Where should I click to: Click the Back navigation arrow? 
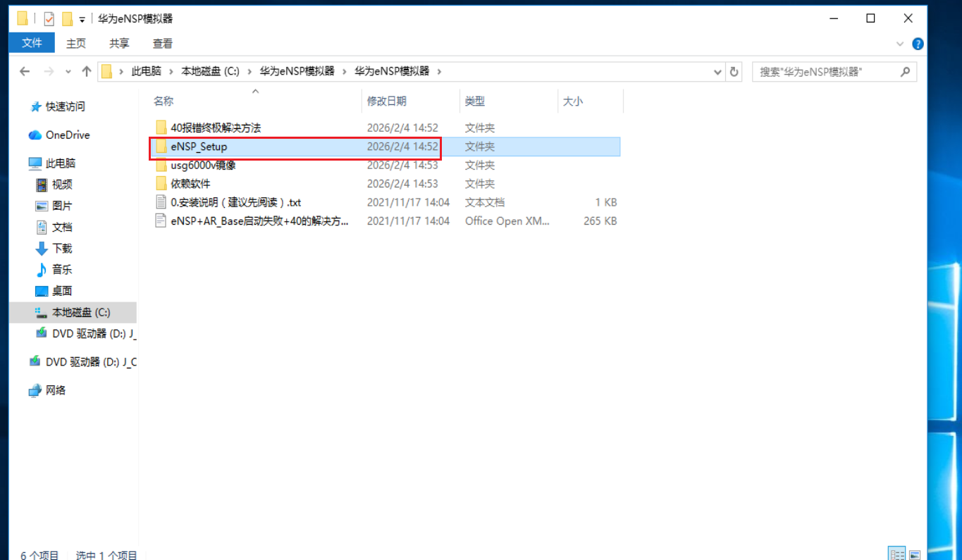pyautogui.click(x=25, y=71)
